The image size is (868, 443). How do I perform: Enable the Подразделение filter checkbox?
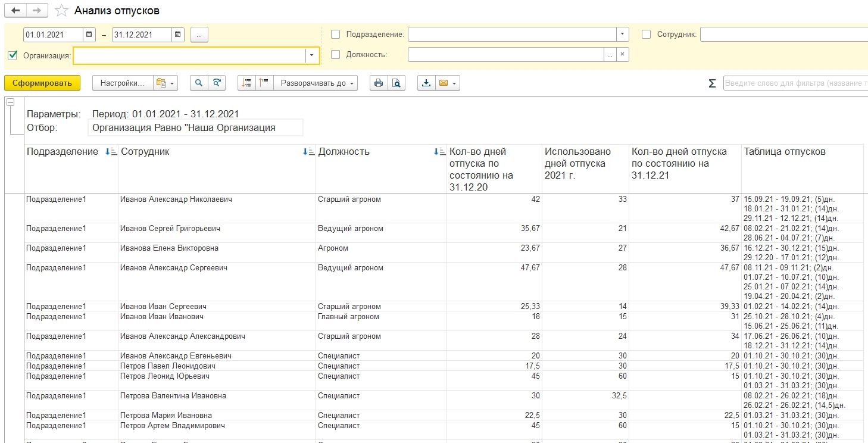(x=336, y=35)
